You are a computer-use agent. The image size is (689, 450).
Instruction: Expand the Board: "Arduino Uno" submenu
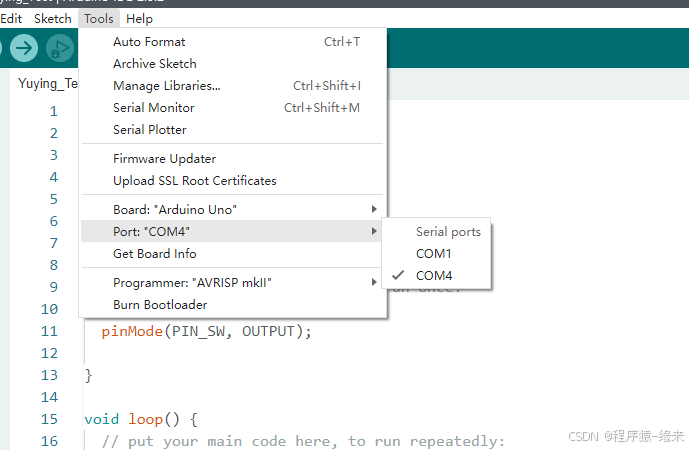233,210
